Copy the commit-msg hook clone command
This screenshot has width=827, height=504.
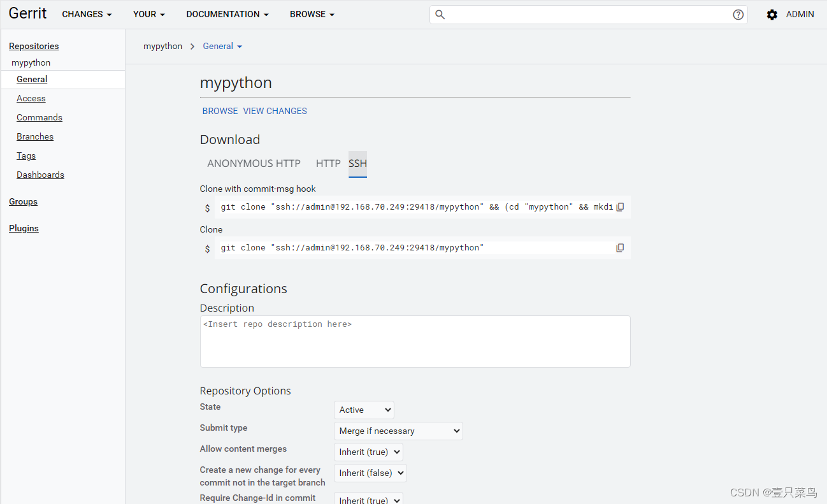pos(620,207)
